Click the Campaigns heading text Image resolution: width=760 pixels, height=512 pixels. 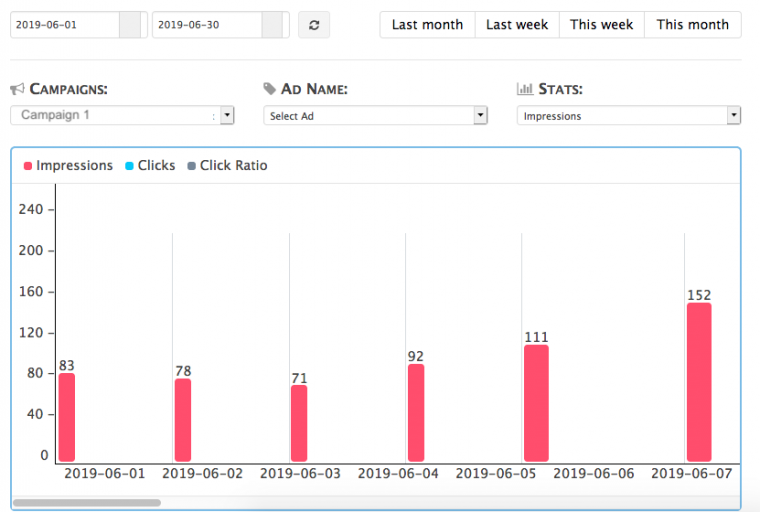pos(68,89)
